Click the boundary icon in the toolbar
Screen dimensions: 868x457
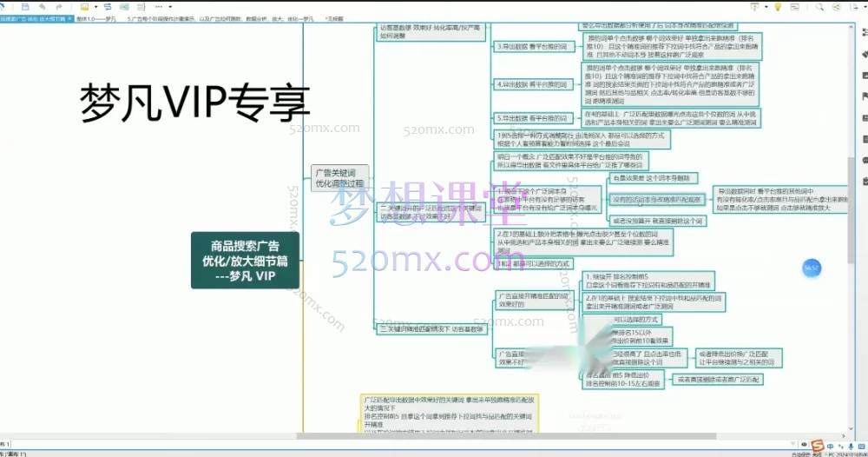pyautogui.click(x=124, y=7)
